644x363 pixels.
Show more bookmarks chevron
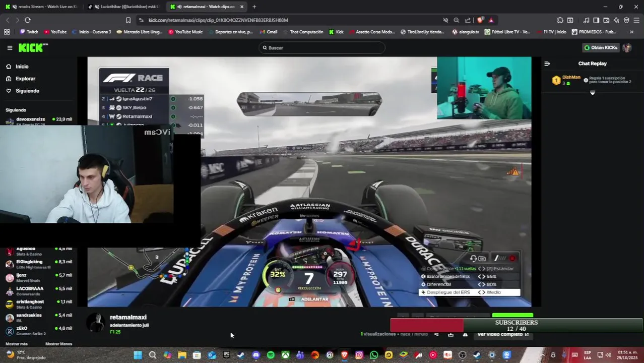[631, 32]
